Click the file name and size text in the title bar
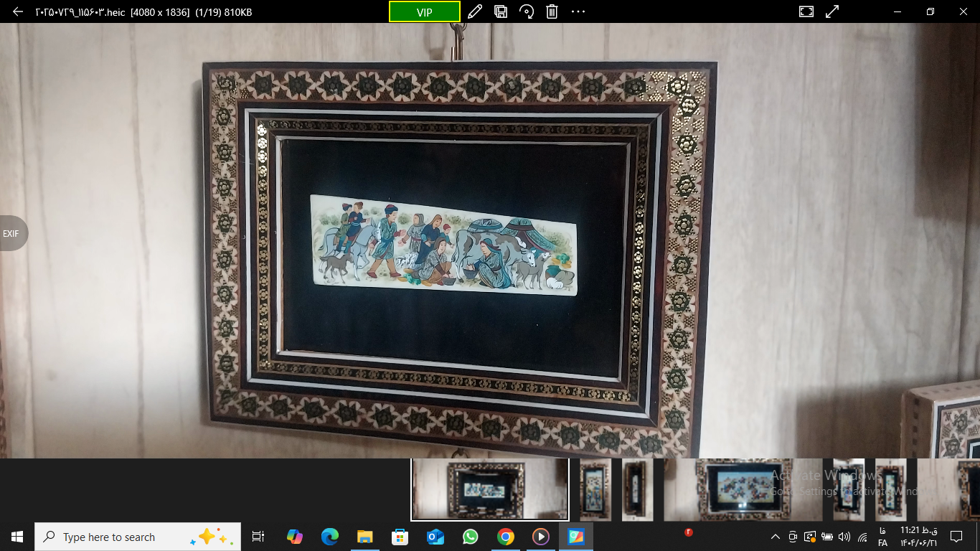980x551 pixels. click(x=143, y=12)
